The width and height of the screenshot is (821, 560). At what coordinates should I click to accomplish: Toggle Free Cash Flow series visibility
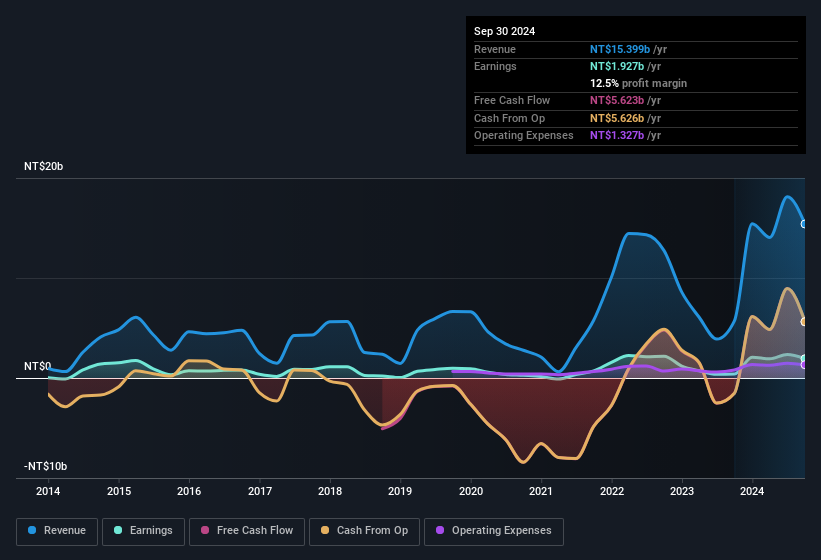pos(247,531)
